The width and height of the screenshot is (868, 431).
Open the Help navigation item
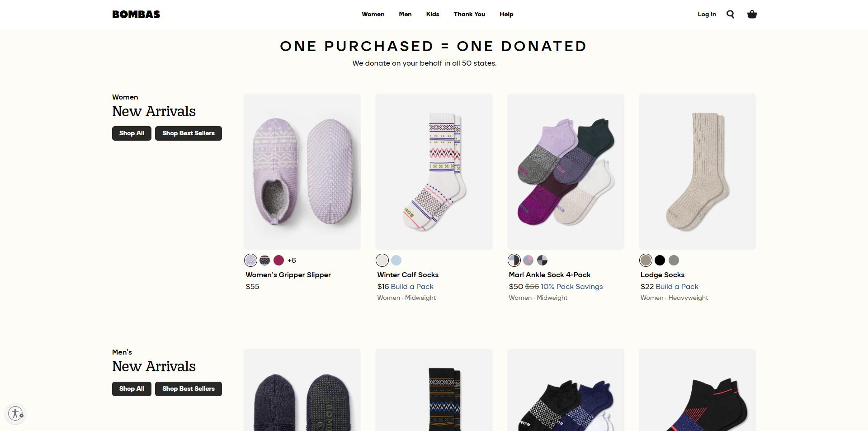point(506,14)
